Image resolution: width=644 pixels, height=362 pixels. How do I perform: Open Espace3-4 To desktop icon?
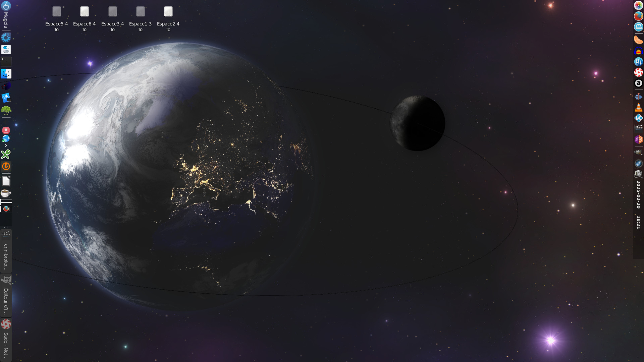[x=112, y=19]
